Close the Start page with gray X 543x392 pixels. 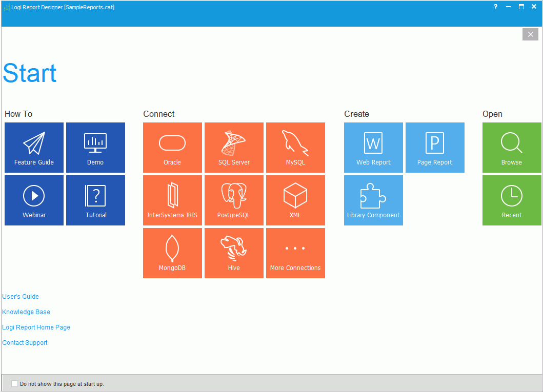coord(530,34)
